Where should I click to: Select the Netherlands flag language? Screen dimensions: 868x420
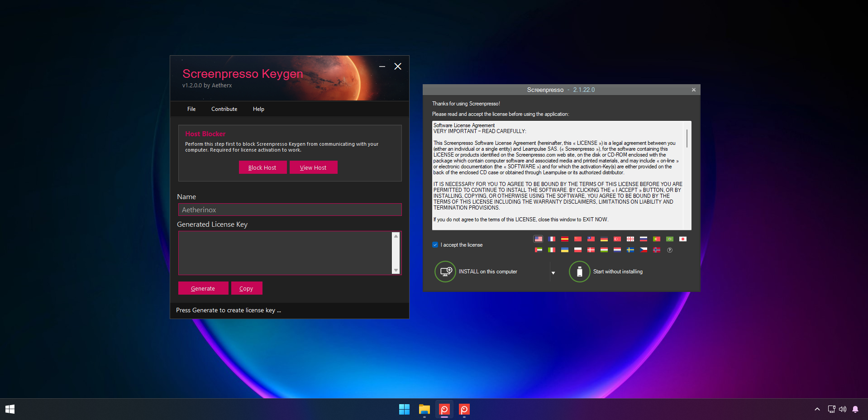pos(617,250)
